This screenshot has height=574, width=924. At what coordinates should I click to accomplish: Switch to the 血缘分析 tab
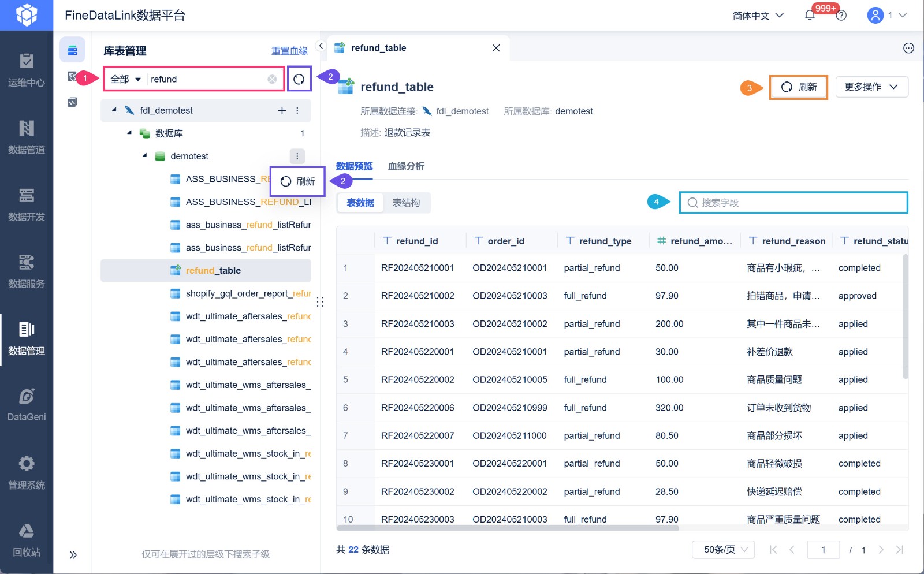click(x=406, y=166)
